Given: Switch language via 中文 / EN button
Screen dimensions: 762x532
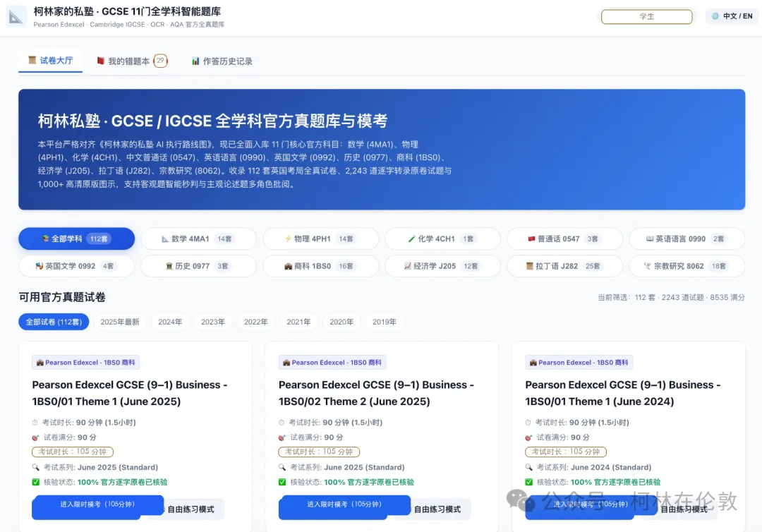Looking at the screenshot, I should [732, 16].
